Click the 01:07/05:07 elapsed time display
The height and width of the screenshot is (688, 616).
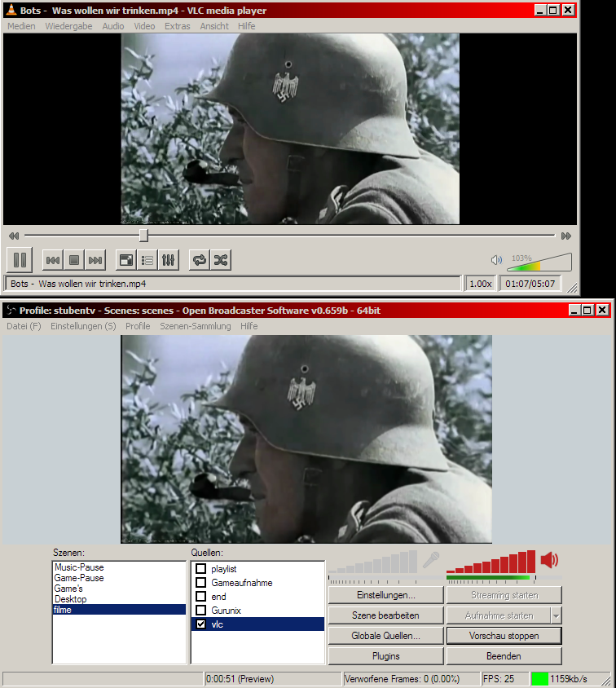tap(530, 284)
